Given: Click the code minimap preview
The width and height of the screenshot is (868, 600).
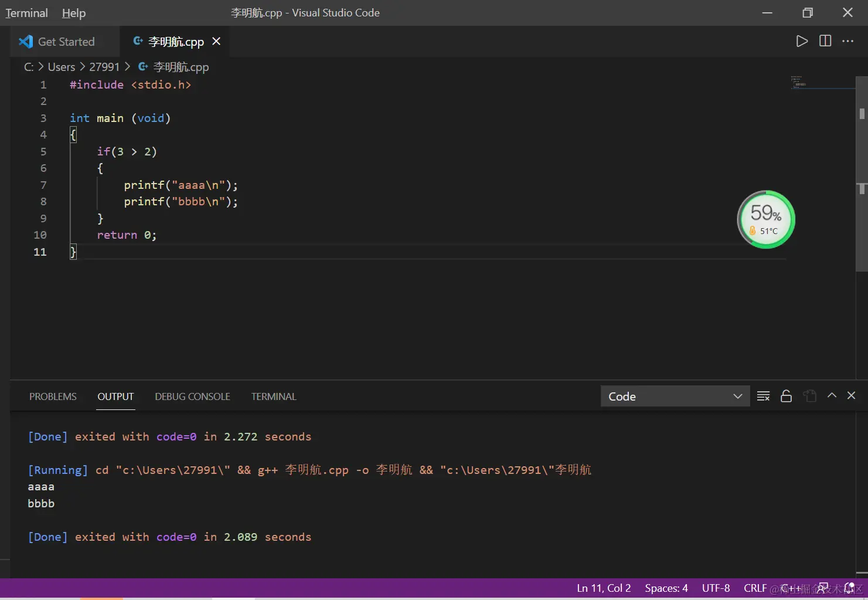Looking at the screenshot, I should (799, 82).
